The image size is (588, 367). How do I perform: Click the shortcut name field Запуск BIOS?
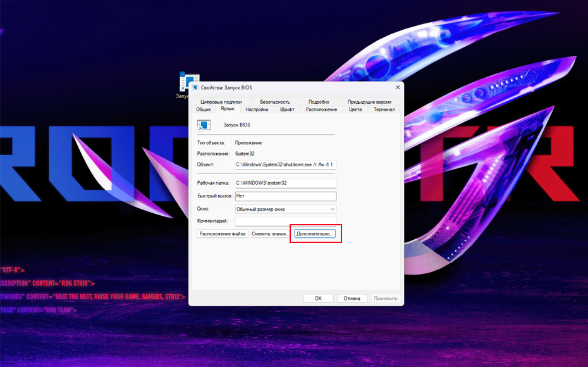(x=236, y=125)
